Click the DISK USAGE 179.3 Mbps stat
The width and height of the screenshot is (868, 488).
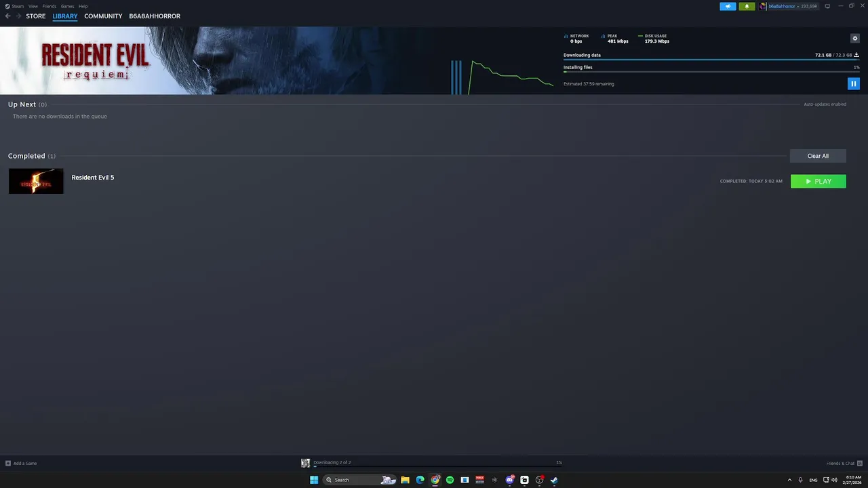(654, 39)
